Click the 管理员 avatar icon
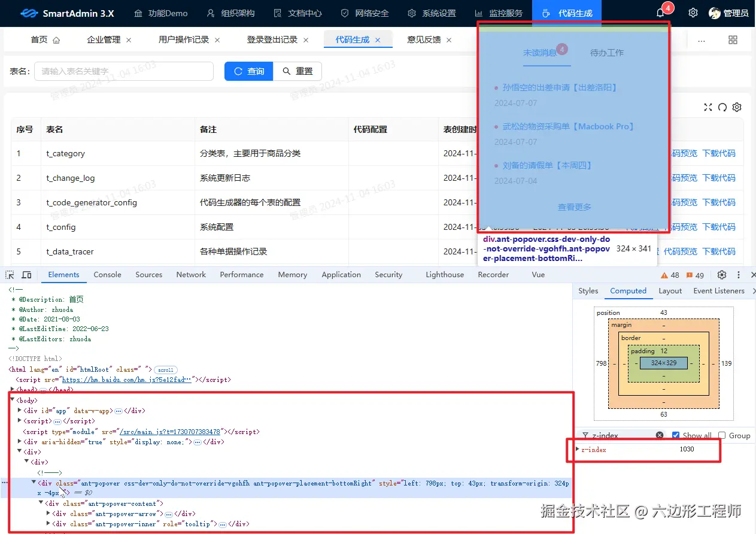Screen dimensions: 756x534 coord(715,13)
